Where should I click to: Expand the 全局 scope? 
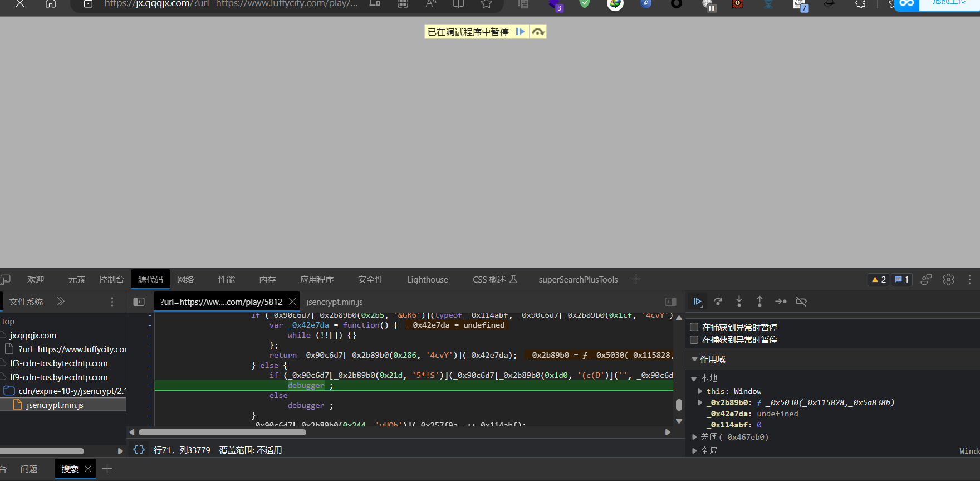694,451
